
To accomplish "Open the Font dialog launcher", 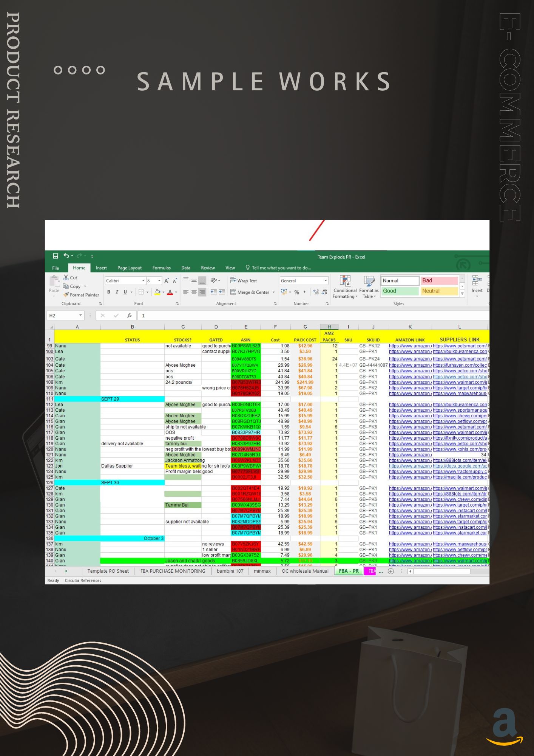I will [x=177, y=304].
